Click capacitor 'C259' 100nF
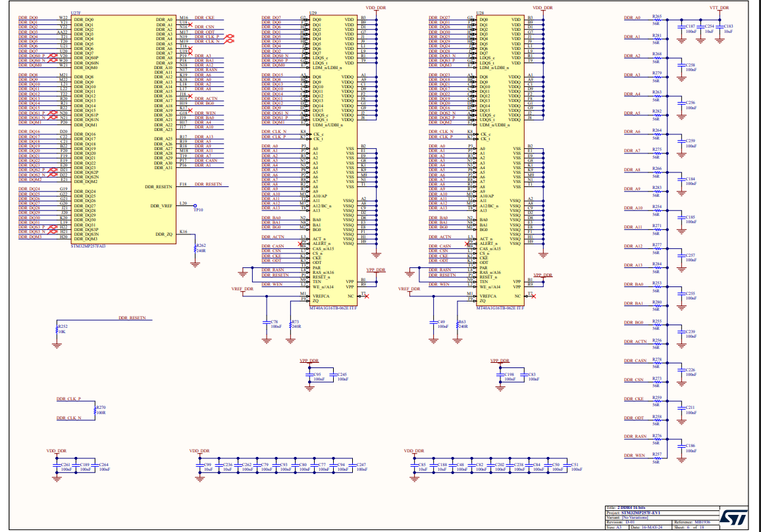761x532 pixels. (x=681, y=143)
